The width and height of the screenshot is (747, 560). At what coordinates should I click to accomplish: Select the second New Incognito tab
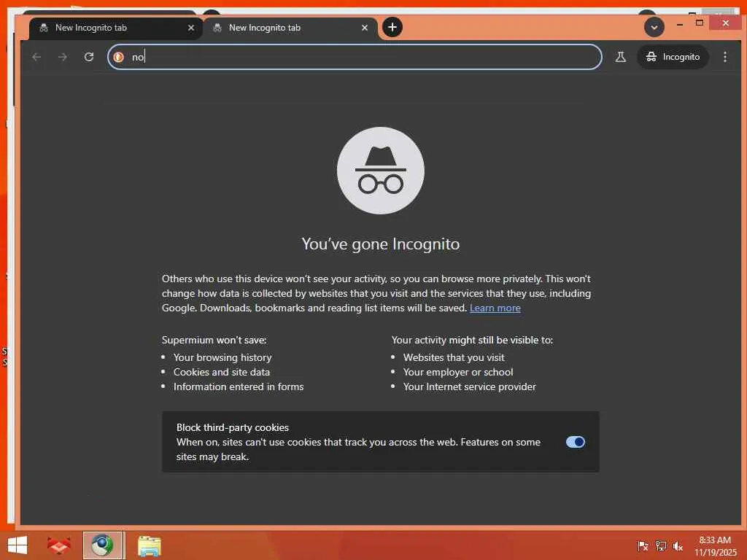pos(290,28)
